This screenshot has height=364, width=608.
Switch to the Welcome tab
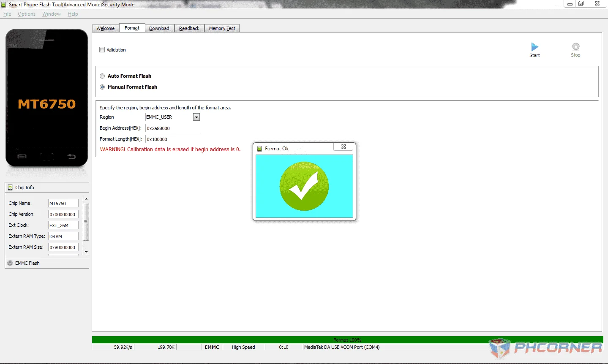(x=106, y=28)
